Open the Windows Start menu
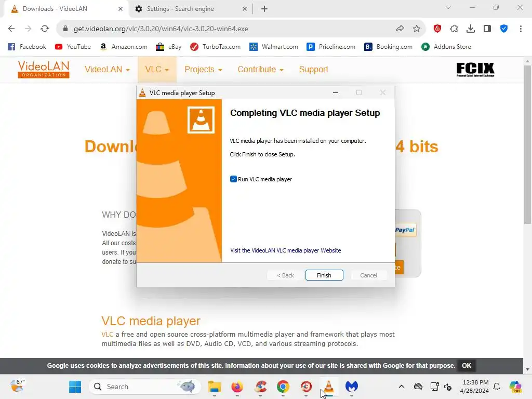532x399 pixels. [75, 387]
